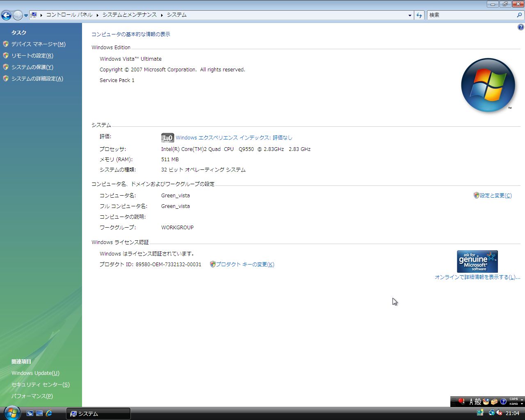Click the shield icon beside システムの保護
525x420 pixels.
[6, 67]
